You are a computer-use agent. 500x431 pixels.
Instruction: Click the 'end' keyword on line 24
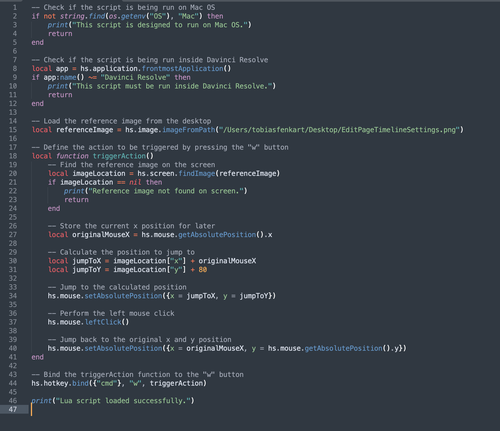54,209
